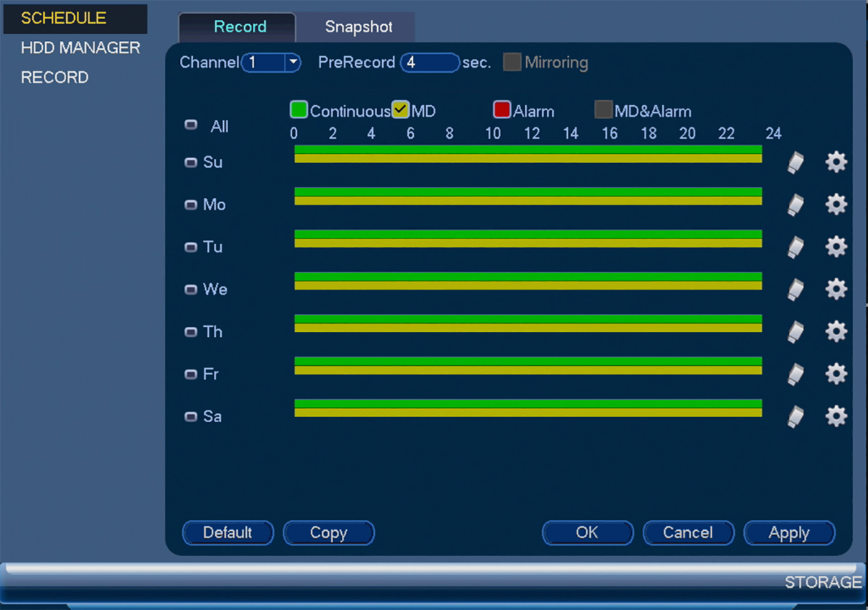Image resolution: width=868 pixels, height=610 pixels.
Task: Switch to the Snapshot tab
Action: coord(359,27)
